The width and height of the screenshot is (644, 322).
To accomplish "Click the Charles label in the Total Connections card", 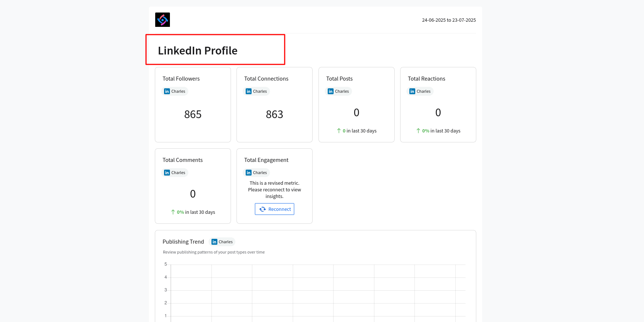I will point(260,91).
